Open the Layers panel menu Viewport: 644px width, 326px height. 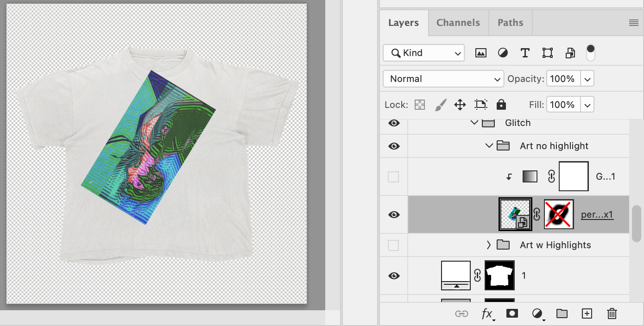633,23
